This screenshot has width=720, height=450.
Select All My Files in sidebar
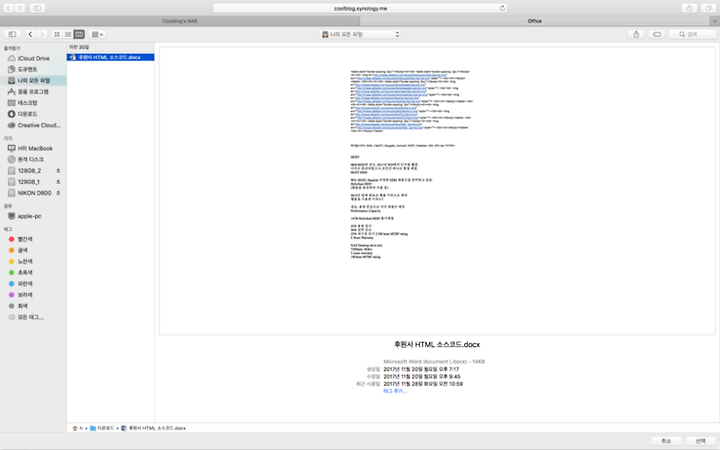[x=33, y=80]
